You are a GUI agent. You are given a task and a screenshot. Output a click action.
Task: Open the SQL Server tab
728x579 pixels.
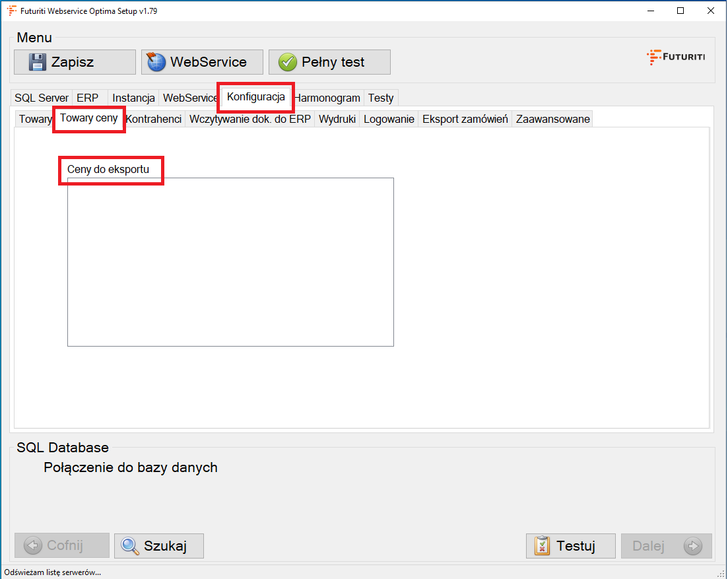[41, 98]
